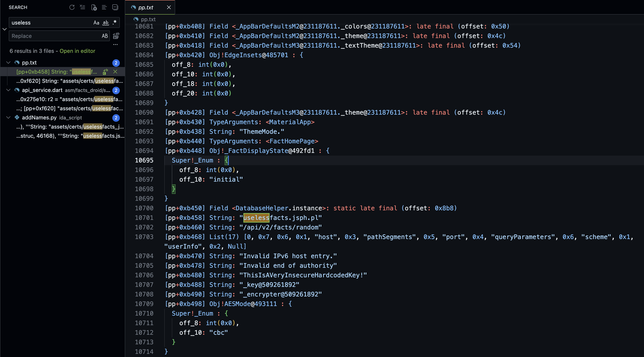The height and width of the screenshot is (357, 644).
Task: Open the pp+0xb458 String search result
Action: (57, 72)
